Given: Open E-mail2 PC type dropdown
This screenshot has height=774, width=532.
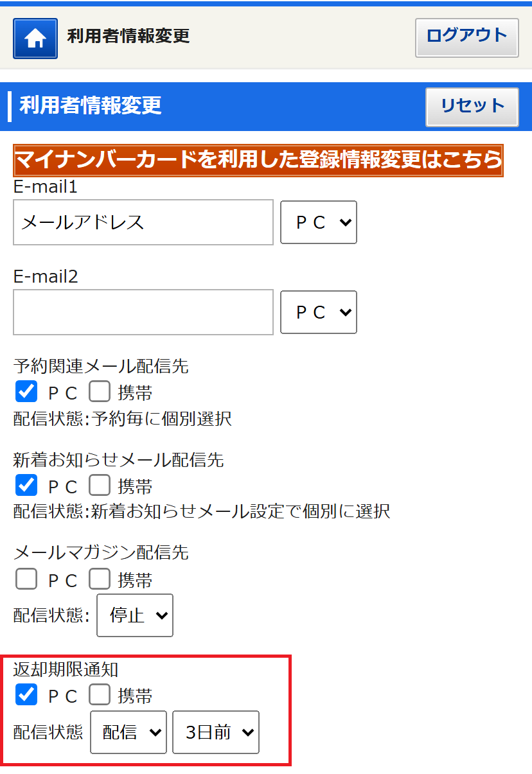Looking at the screenshot, I should pos(319,312).
